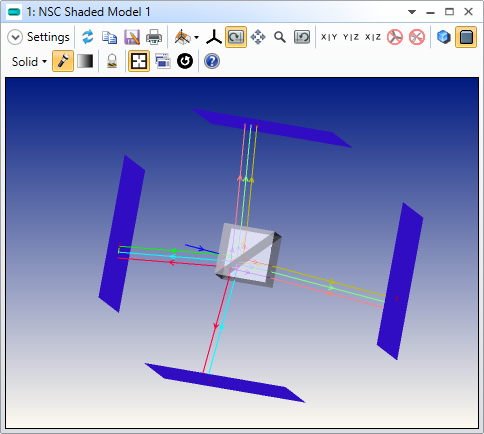
Task: Open the help question mark icon
Action: pyautogui.click(x=212, y=62)
